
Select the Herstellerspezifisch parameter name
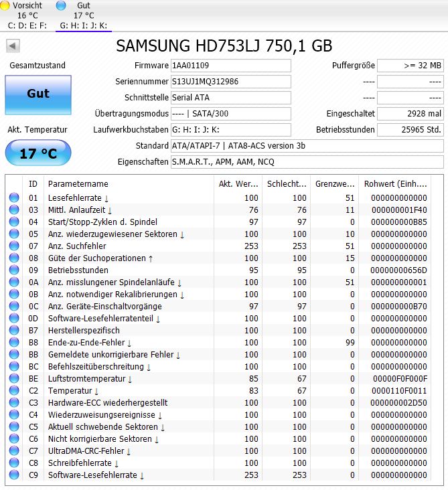coord(84,330)
